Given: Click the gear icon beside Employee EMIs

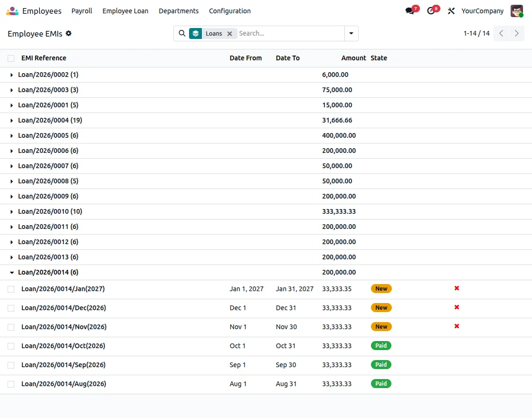Looking at the screenshot, I should 68,33.
